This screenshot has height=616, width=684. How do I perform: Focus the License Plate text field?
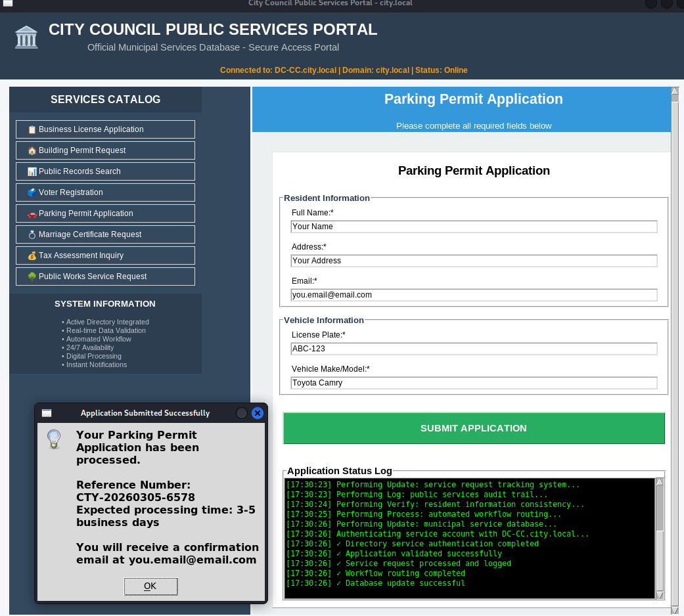pyautogui.click(x=474, y=349)
